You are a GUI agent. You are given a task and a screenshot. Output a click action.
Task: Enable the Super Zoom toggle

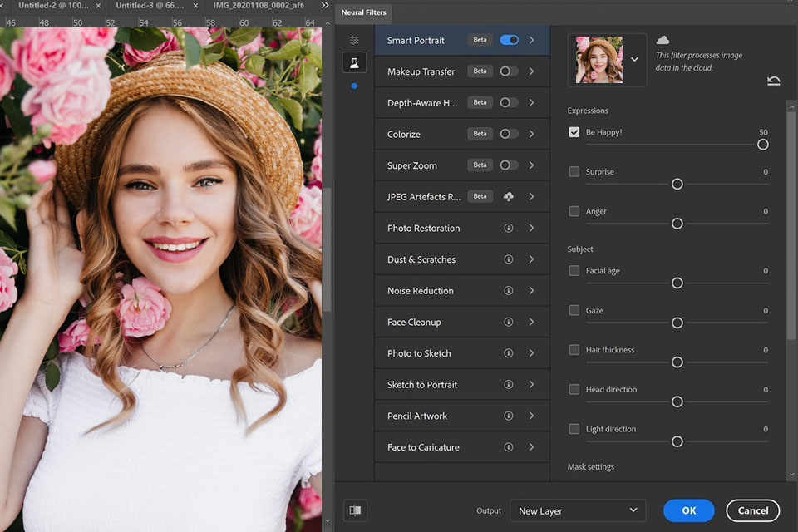509,165
